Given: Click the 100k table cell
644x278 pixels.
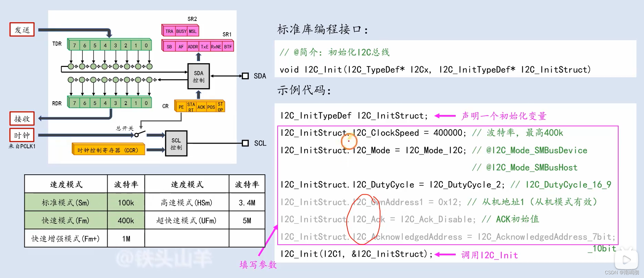Looking at the screenshot, I should tap(126, 202).
